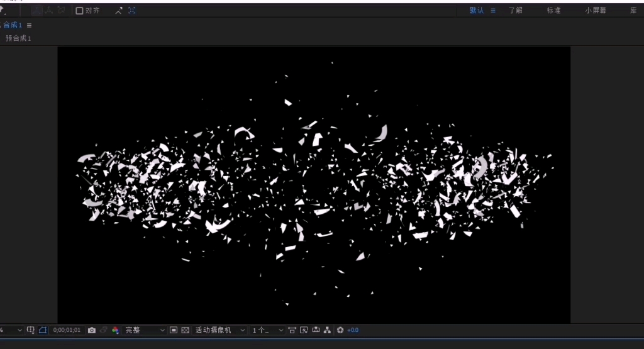
Task: Open show channel and color management
Action: [x=116, y=330]
